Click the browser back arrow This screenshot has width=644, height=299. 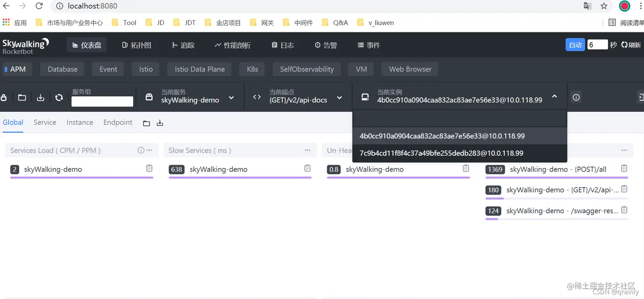(x=6, y=6)
